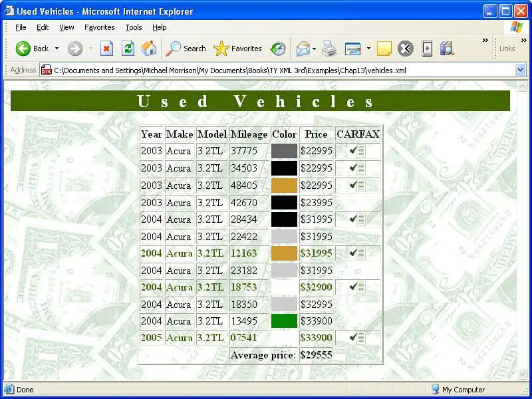Click the CARFAX report icon for mileage 12163
The height and width of the screenshot is (399, 532).
[x=357, y=253]
